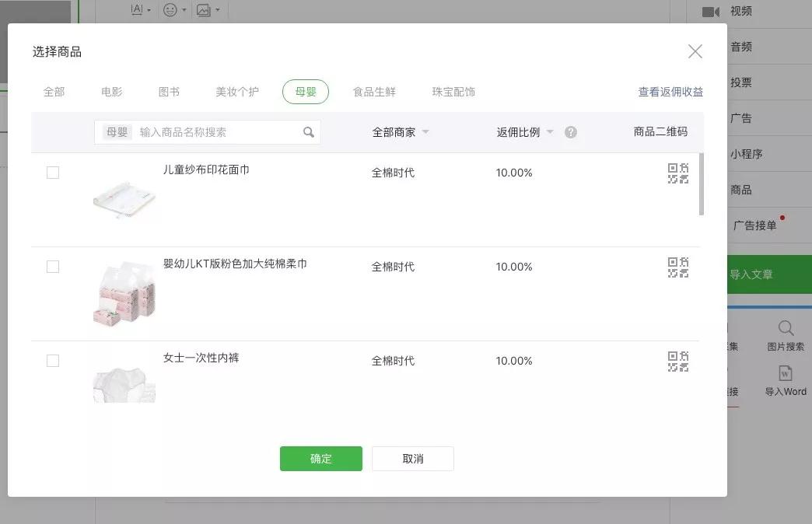Viewport: 812px width, 524px height.
Task: Click 全棉时代 merchant in 儿童纱布印花面巾 row
Action: (393, 173)
